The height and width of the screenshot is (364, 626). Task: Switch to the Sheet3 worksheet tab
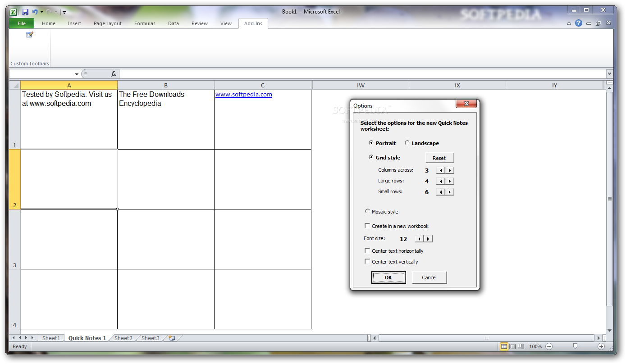coord(151,338)
